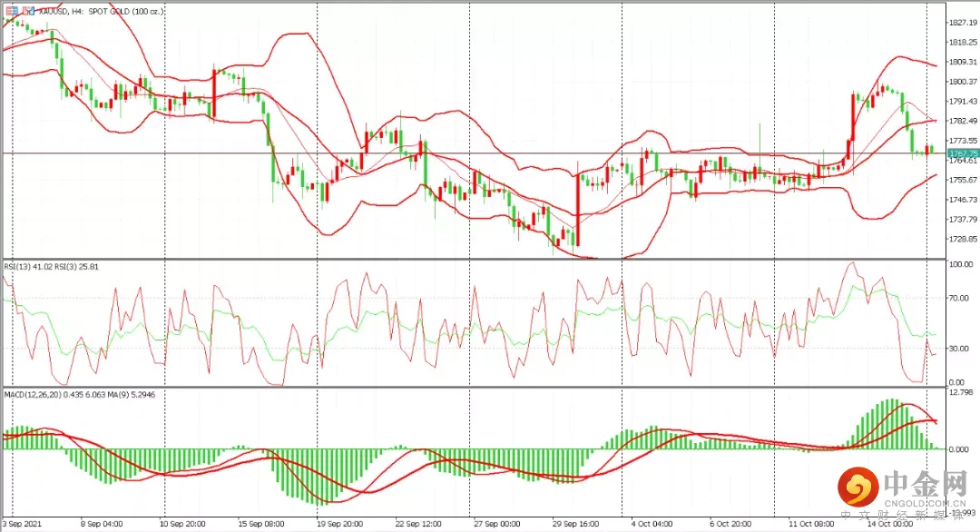Click the thumbs up/down sentiment icon
This screenshot has height=532, width=980.
tap(29, 11)
